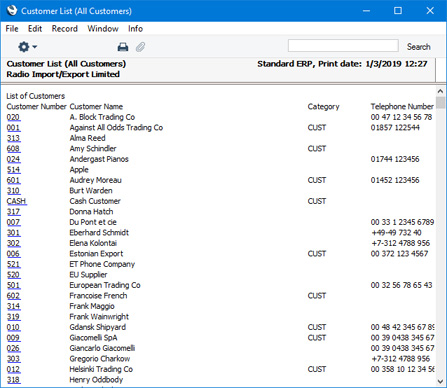Open customer number 024 link
This screenshot has width=447, height=388.
point(13,159)
